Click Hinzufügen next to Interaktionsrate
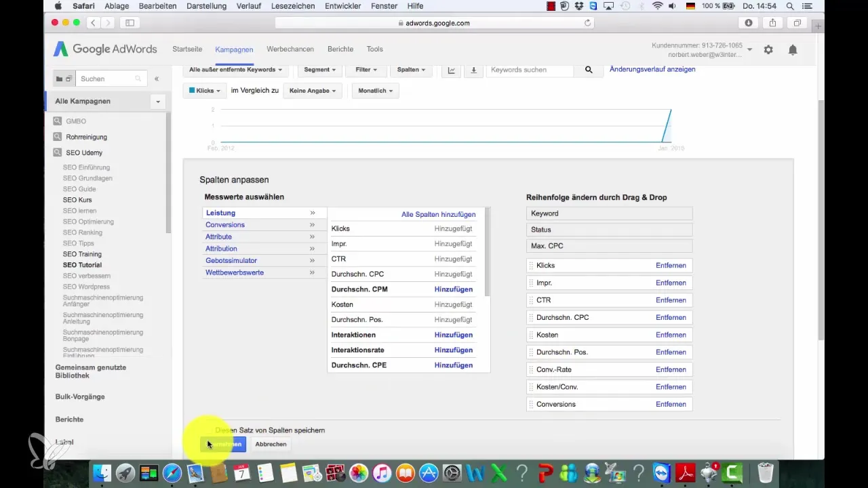The width and height of the screenshot is (868, 488). [454, 350]
